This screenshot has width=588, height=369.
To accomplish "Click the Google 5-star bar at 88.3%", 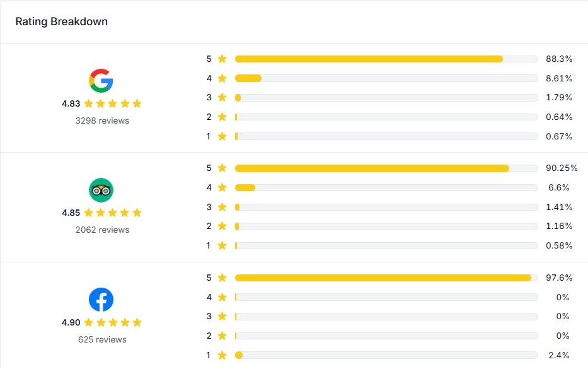I will coord(386,59).
